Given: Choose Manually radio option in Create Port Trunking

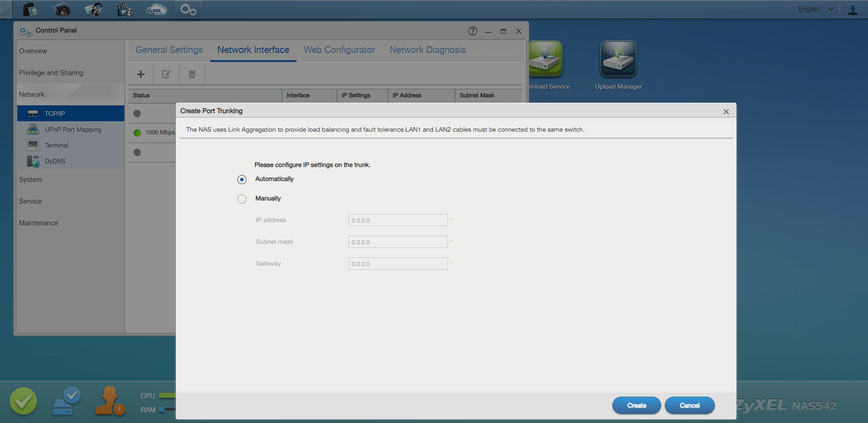Looking at the screenshot, I should tap(242, 199).
